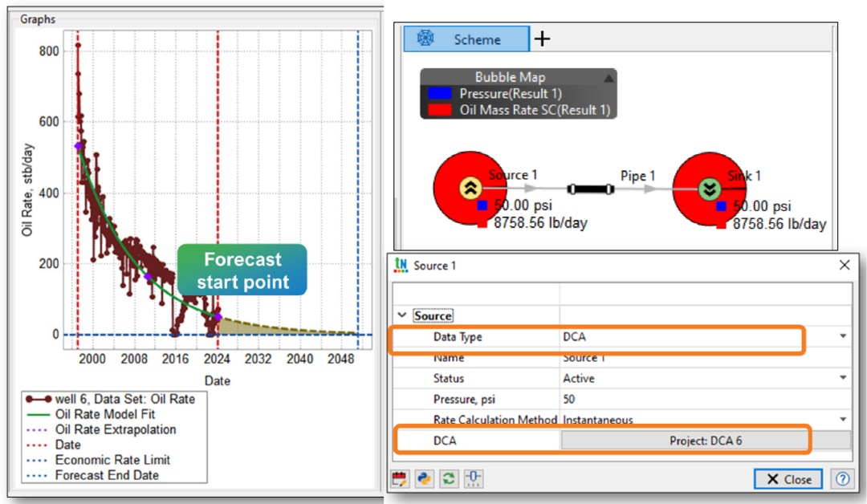The image size is (867, 504).
Task: Select the yellow Source 1 node icon
Action: [x=470, y=189]
